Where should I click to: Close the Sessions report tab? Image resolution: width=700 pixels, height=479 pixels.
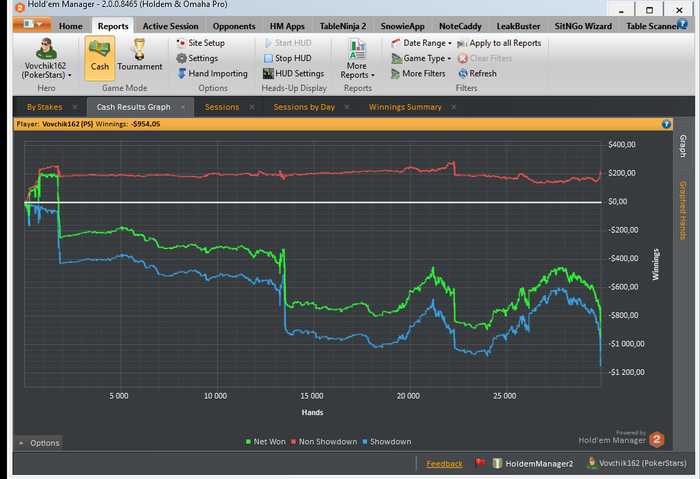click(252, 107)
